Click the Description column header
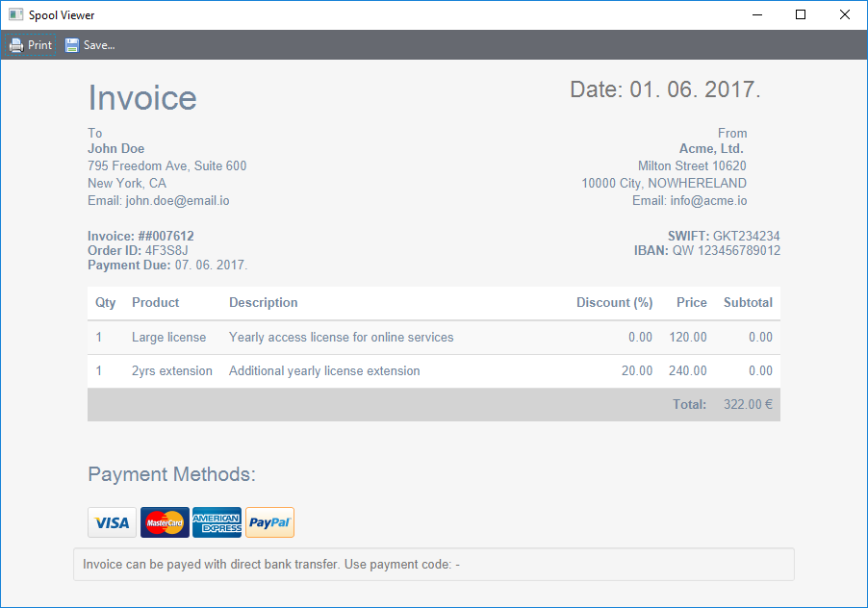868x608 pixels. [264, 302]
